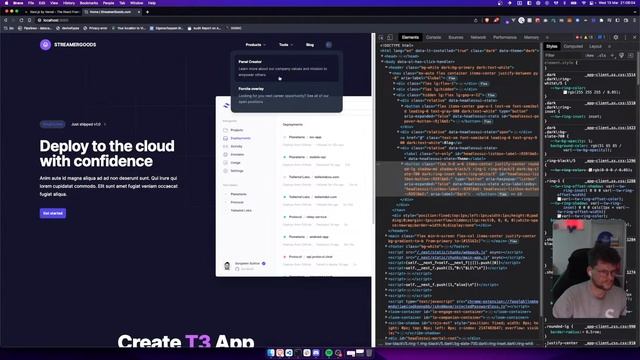Open Finder from the dock

(x=271, y=353)
